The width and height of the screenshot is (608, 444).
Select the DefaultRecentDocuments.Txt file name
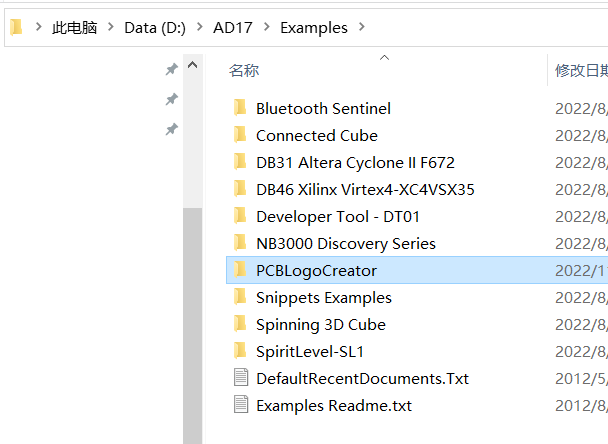(363, 378)
